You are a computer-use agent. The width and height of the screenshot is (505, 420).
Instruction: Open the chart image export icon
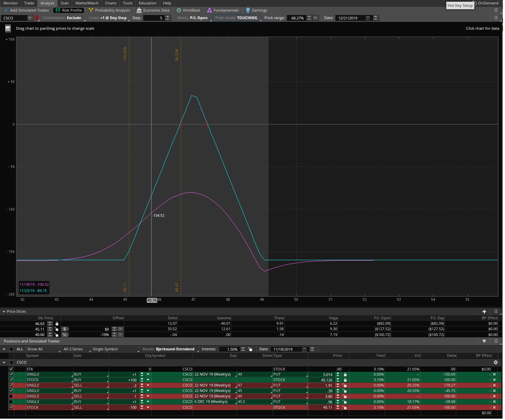(x=8, y=29)
